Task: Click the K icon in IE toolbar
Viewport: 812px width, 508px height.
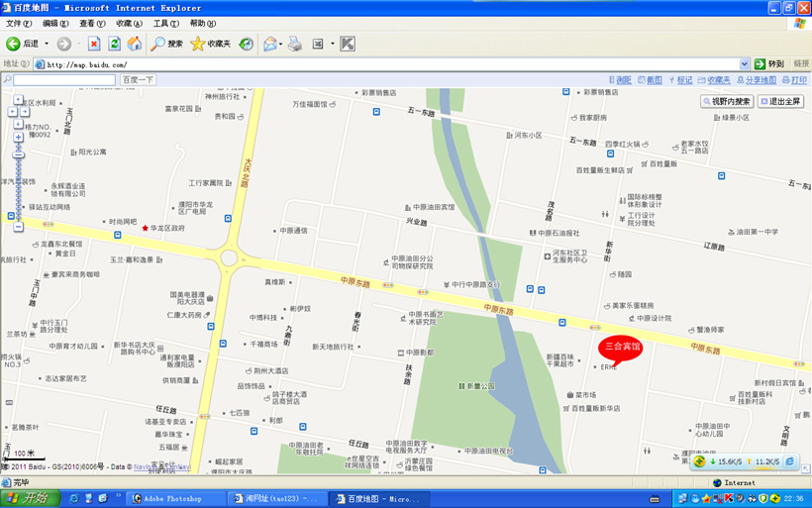Action: pos(348,44)
